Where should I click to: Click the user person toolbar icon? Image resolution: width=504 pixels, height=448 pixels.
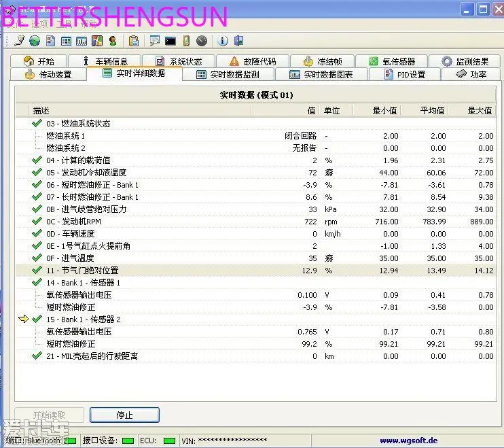[x=113, y=41]
